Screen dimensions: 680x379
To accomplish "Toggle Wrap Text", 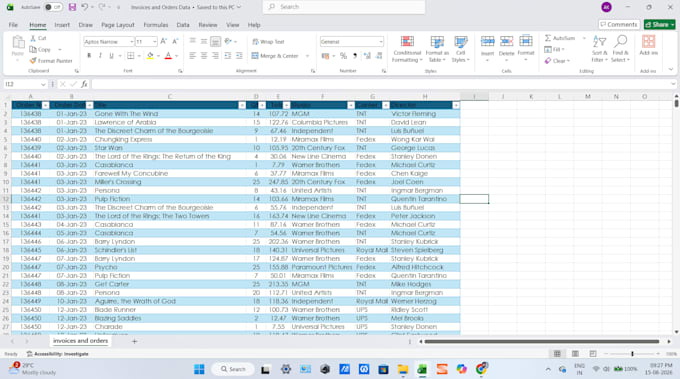I will coord(268,42).
